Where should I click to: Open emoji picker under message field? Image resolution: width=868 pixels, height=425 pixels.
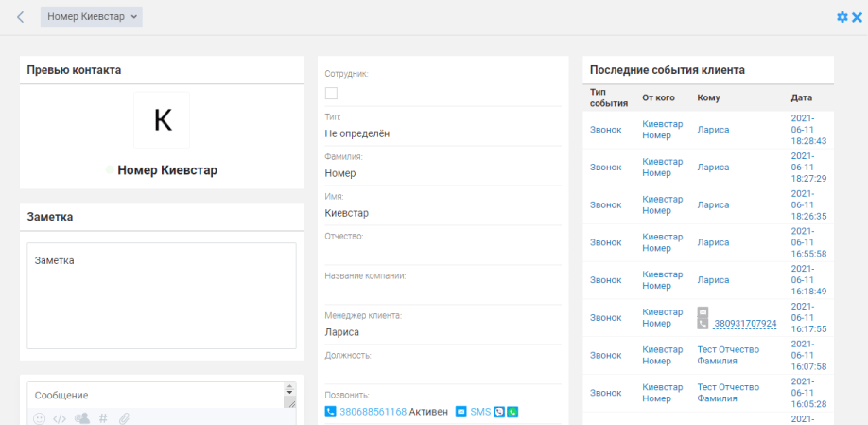[40, 418]
